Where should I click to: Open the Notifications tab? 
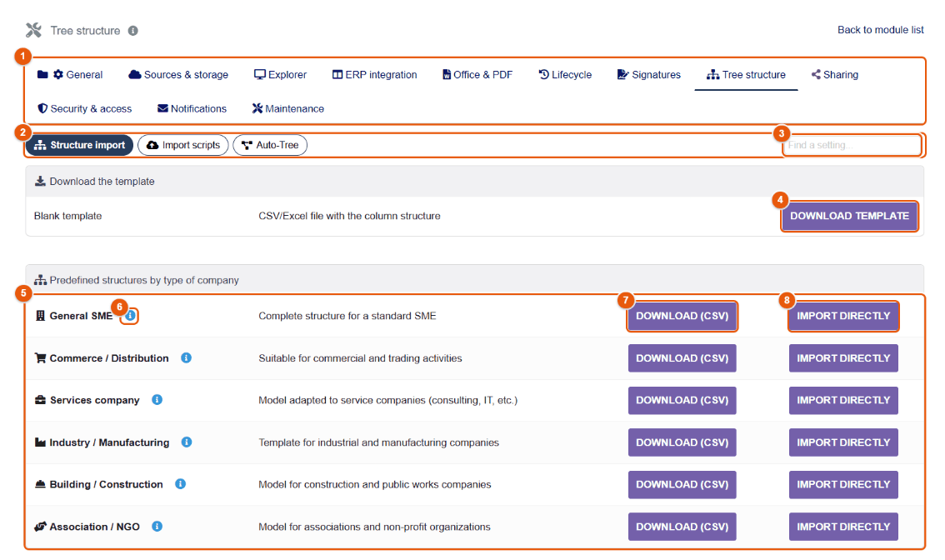click(x=192, y=108)
